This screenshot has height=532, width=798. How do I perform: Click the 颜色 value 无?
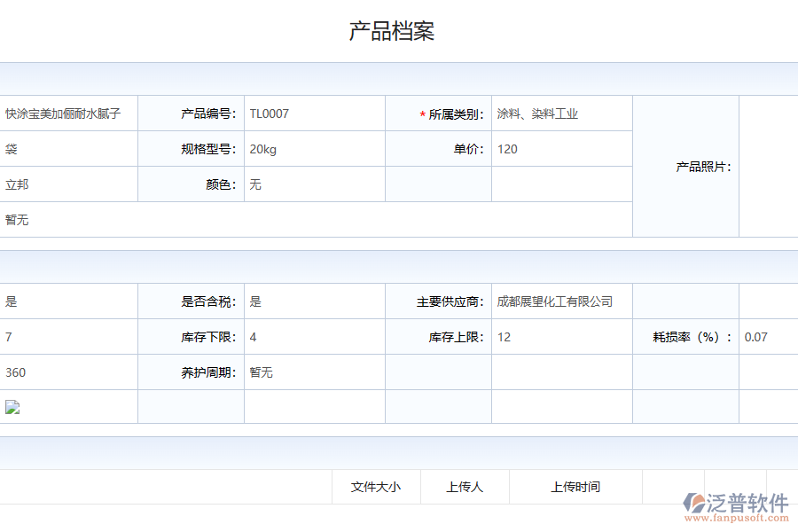click(254, 184)
